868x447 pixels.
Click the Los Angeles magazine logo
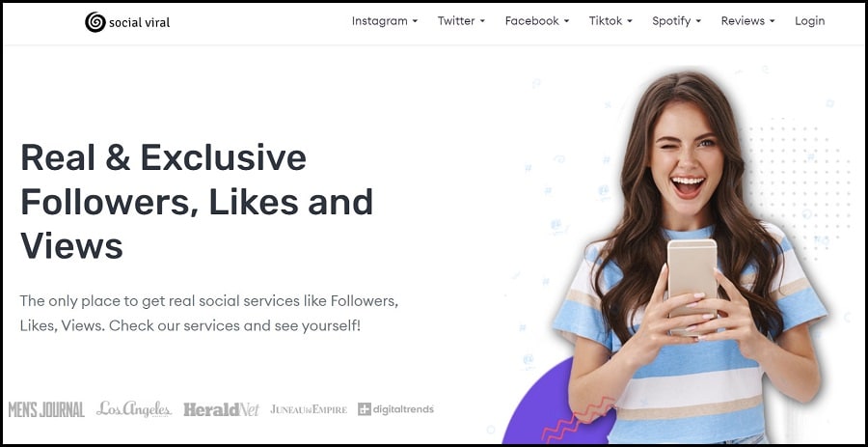[x=134, y=408]
